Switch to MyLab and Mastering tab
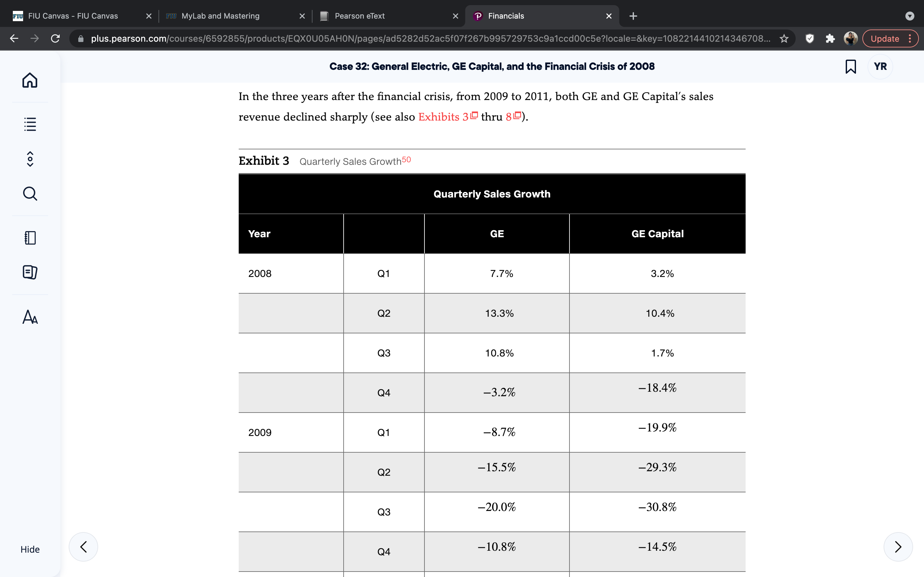 (235, 16)
